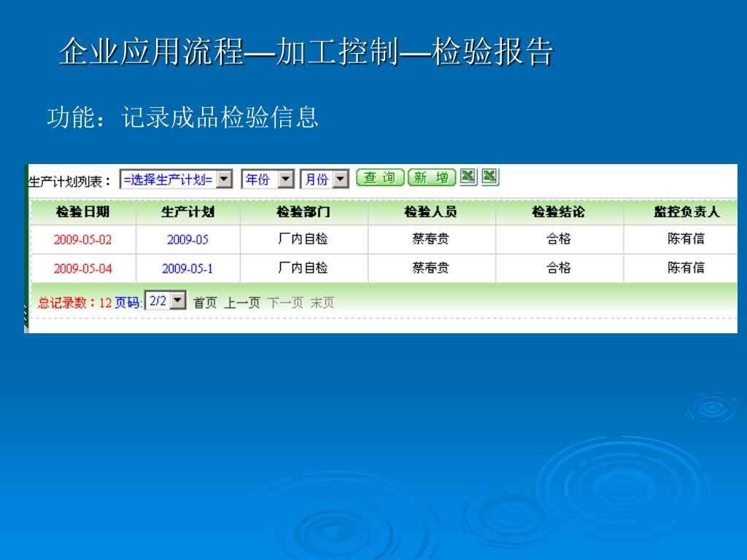The height and width of the screenshot is (560, 747).
Task: Select 厂内自检 in the 2009-05-04 row
Action: [x=303, y=268]
